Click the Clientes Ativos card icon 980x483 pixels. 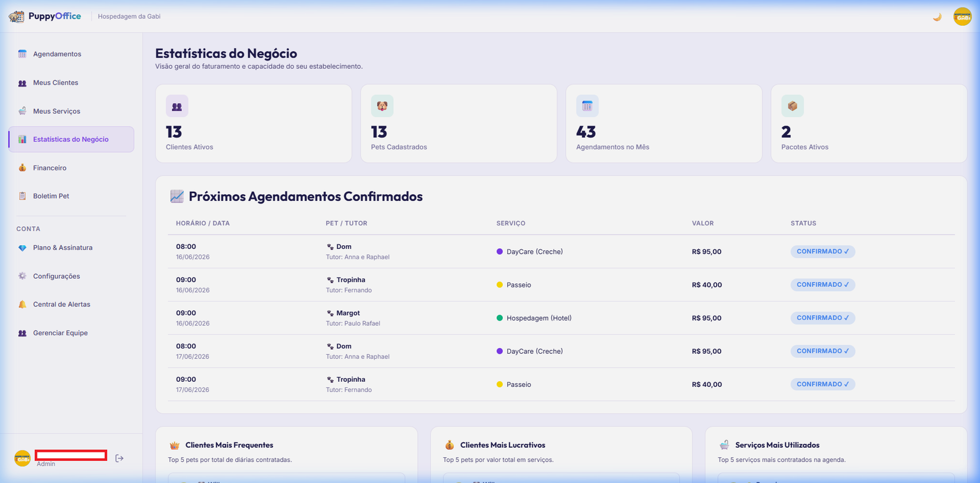[177, 106]
